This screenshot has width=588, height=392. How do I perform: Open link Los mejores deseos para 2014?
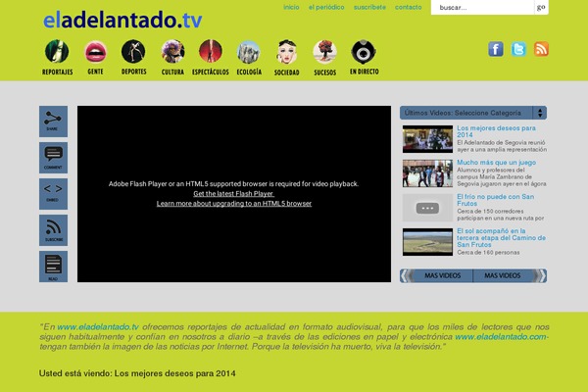coord(496,131)
